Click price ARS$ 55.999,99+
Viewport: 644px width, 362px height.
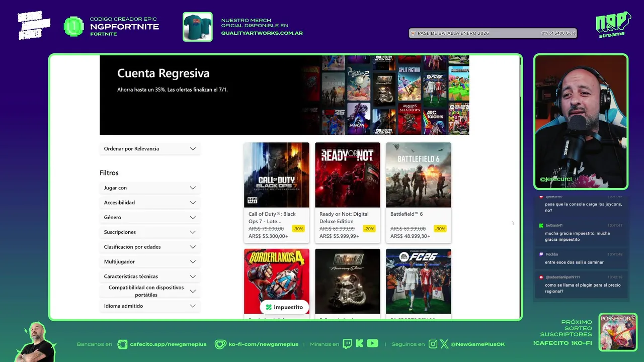(x=339, y=236)
